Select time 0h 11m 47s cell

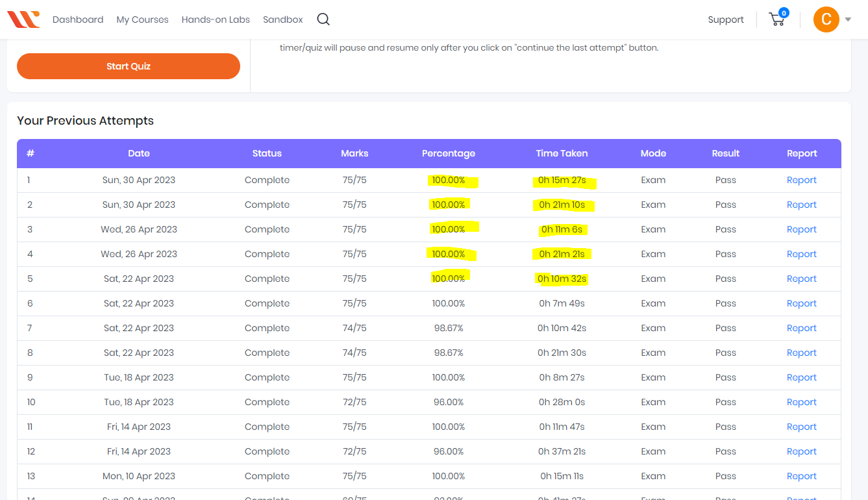(x=562, y=427)
